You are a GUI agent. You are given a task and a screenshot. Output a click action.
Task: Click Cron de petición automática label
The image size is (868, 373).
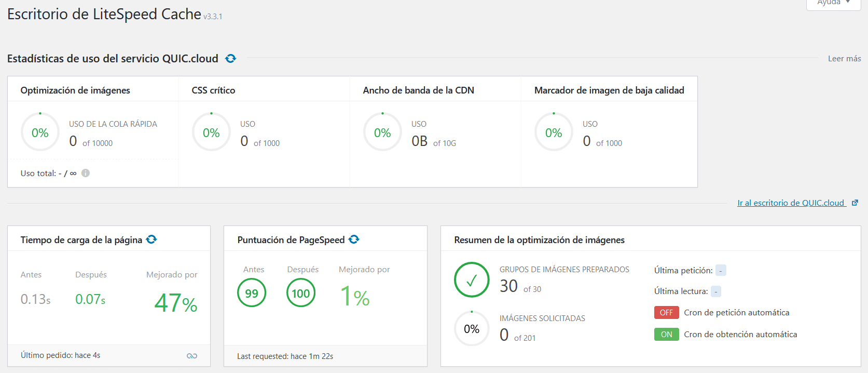[x=737, y=313]
